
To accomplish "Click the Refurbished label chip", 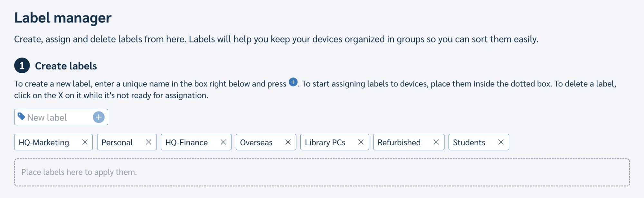I will (x=399, y=142).
